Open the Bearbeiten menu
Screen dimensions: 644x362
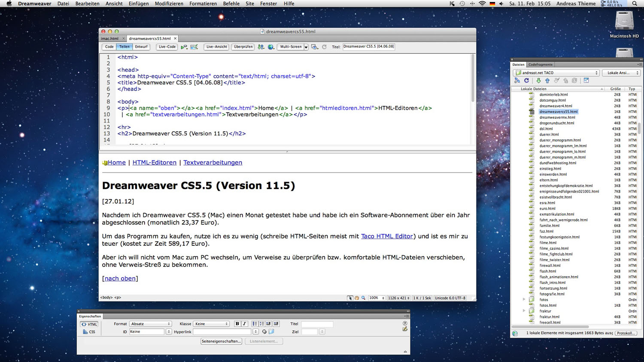pos(87,3)
